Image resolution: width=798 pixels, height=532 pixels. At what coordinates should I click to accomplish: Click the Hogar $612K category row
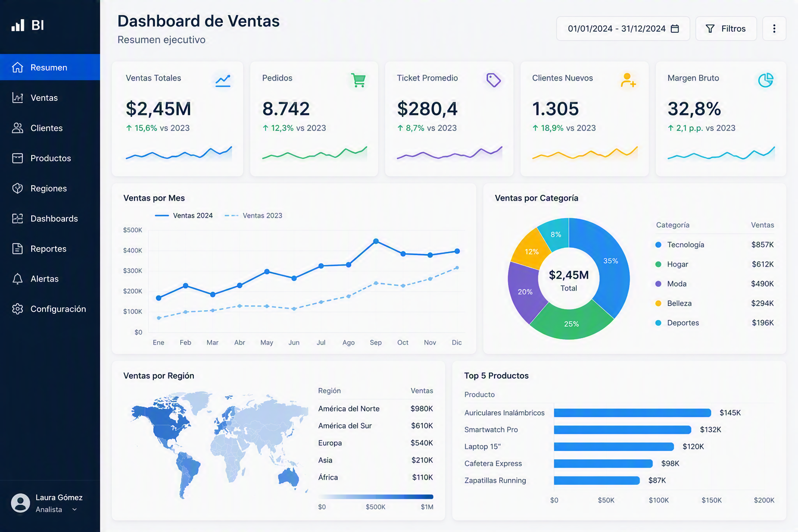pyautogui.click(x=715, y=264)
